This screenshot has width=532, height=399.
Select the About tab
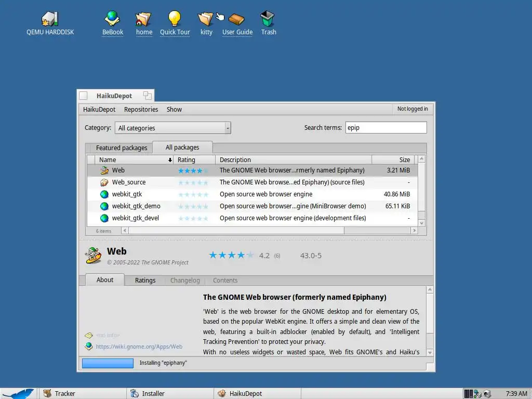(x=105, y=280)
